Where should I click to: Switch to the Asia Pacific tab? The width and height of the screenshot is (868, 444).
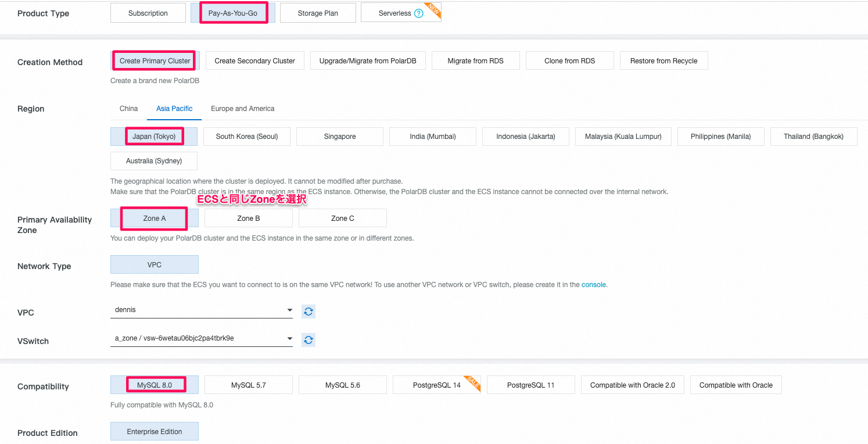coord(174,109)
